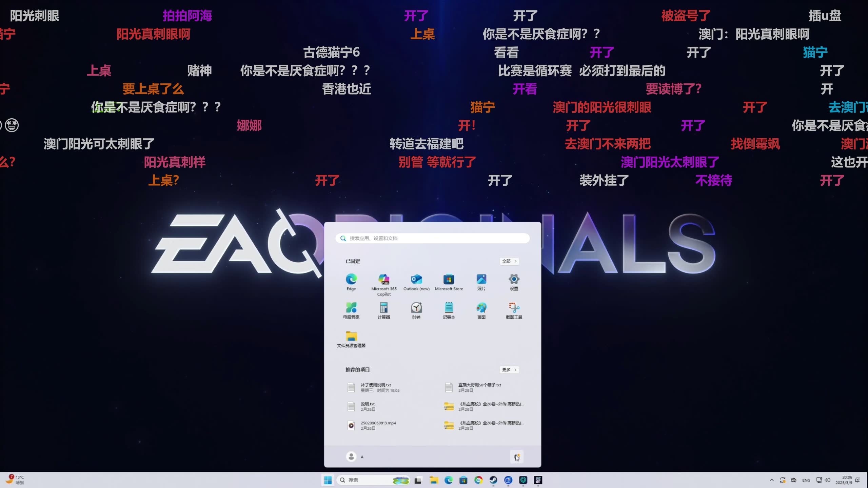Launch Google Chrome from taskbar
This screenshot has width=868, height=488.
tap(478, 480)
